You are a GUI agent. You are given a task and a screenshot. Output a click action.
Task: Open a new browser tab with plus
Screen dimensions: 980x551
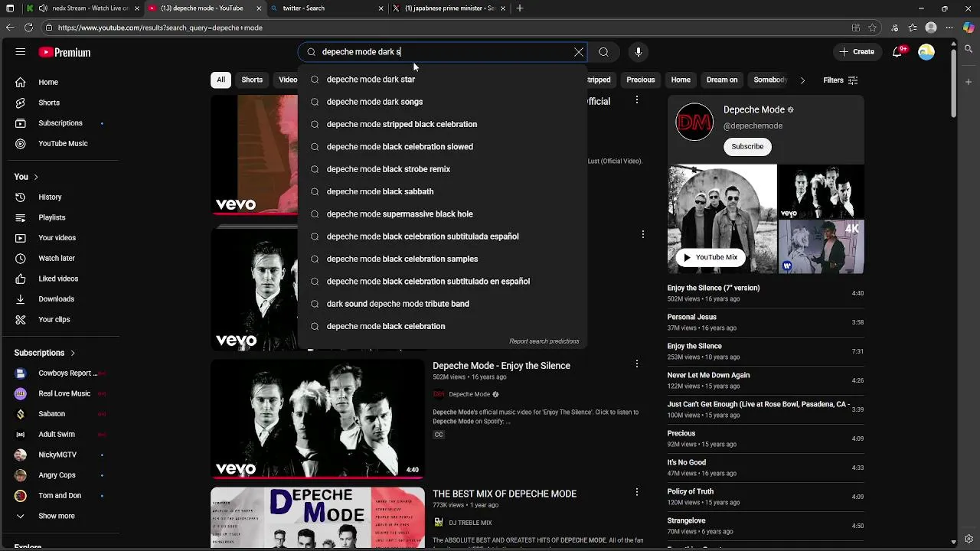coord(520,8)
